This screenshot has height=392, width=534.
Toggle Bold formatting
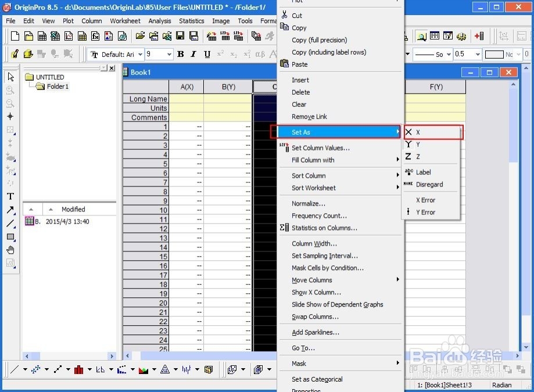coord(181,54)
